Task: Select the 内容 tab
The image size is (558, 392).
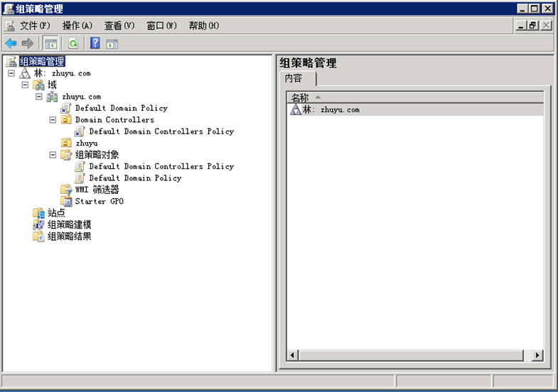Action: pos(298,78)
